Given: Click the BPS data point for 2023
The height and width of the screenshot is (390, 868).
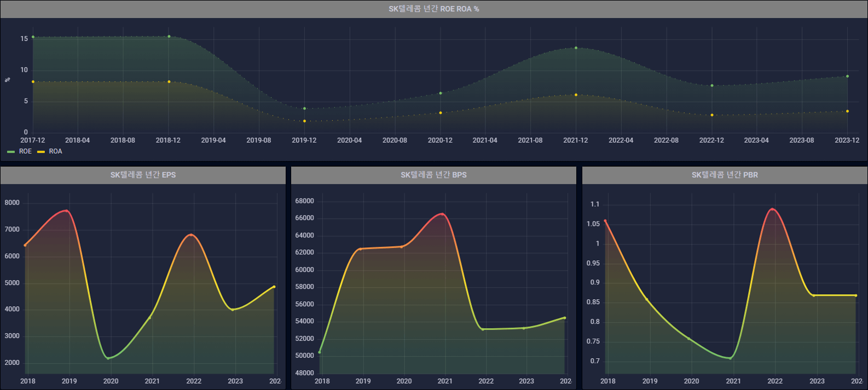Looking at the screenshot, I should pyautogui.click(x=524, y=328).
